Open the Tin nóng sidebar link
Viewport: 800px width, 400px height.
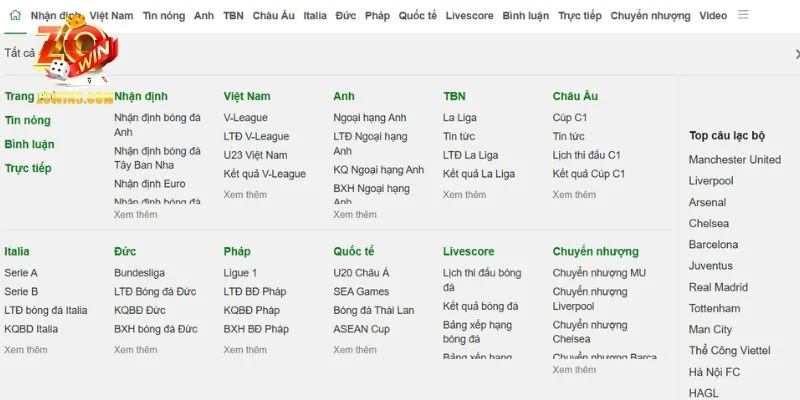point(28,120)
